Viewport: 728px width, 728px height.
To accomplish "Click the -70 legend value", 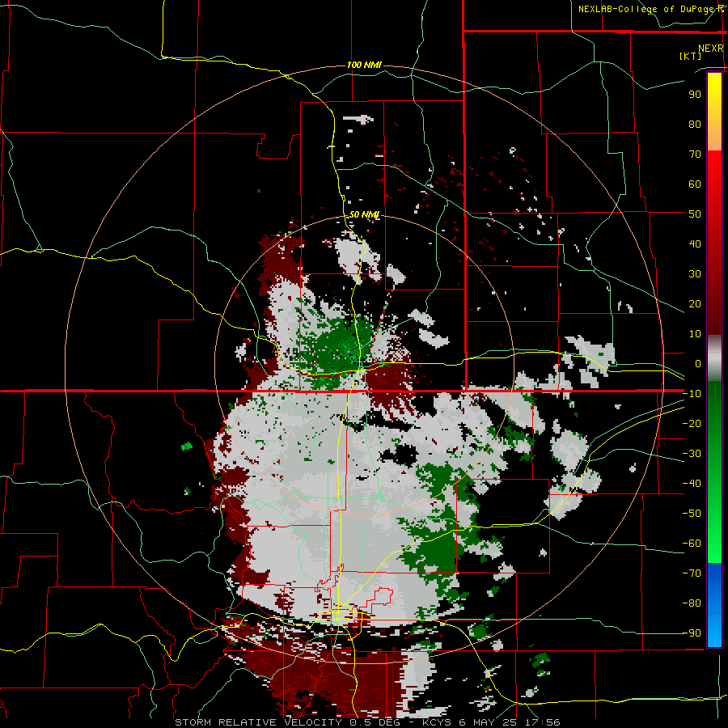I will (x=692, y=574).
